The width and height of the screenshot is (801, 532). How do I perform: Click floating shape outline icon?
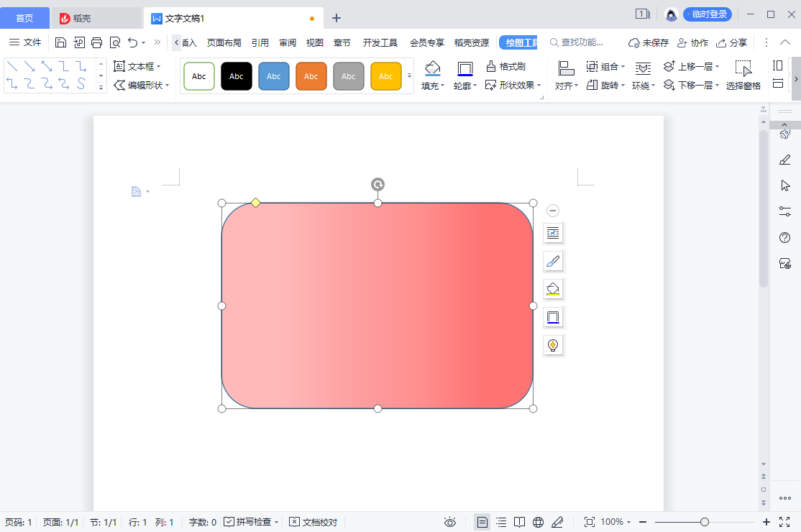click(x=553, y=318)
